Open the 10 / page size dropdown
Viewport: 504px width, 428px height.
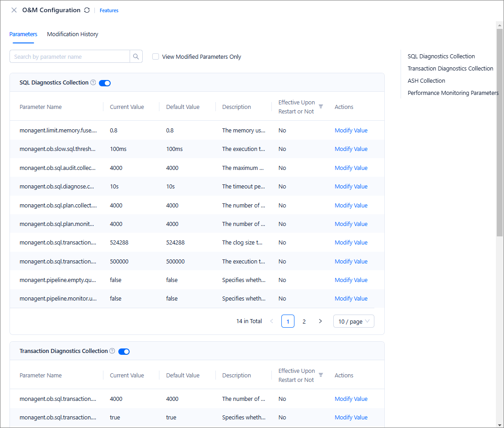(354, 321)
